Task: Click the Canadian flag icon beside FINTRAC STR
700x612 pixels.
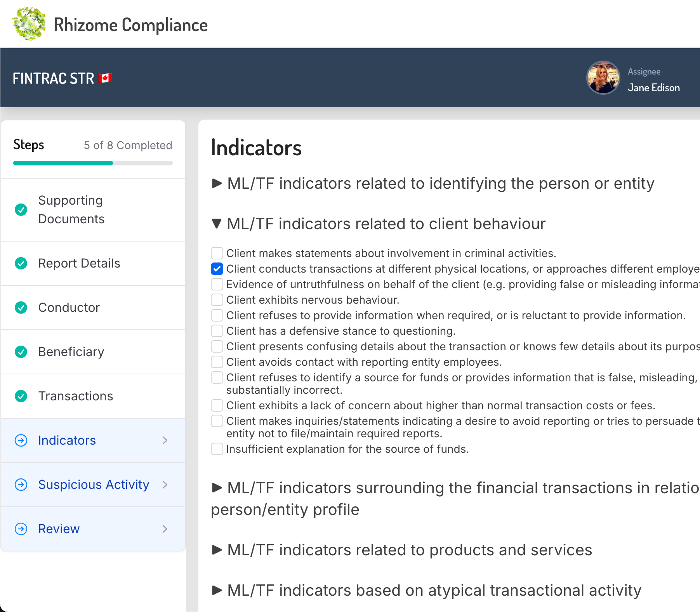Action: (x=105, y=78)
